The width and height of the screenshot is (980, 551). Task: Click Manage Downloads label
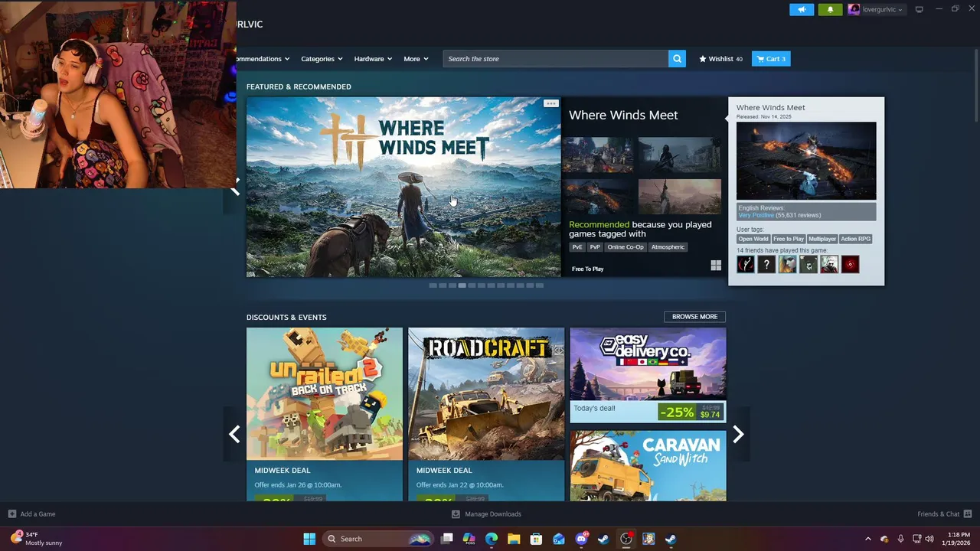(493, 514)
